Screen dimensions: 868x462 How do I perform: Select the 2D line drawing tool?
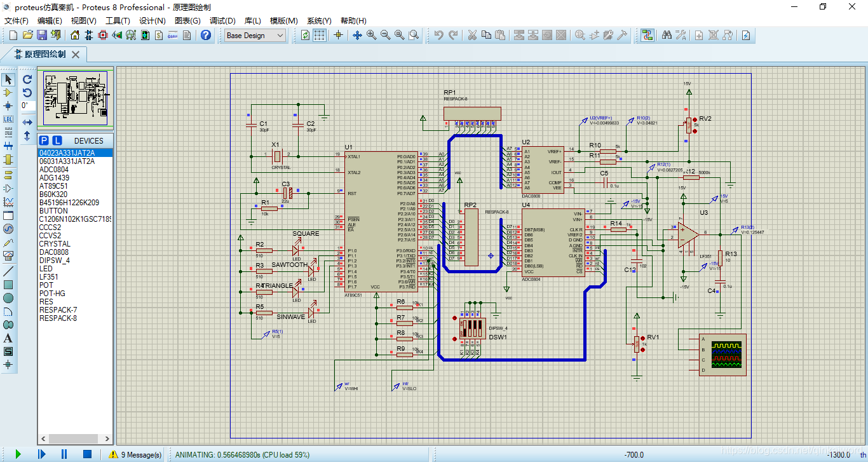point(8,271)
